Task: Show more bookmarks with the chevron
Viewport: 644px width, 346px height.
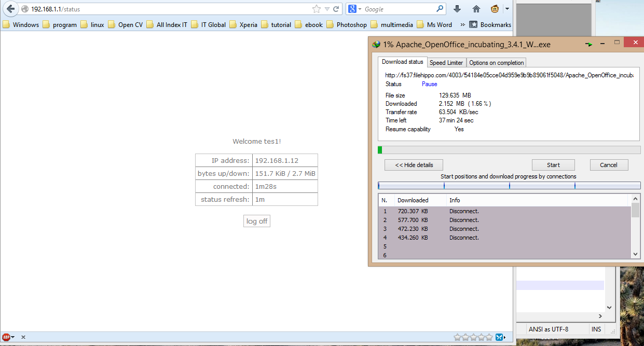Action: coord(462,24)
